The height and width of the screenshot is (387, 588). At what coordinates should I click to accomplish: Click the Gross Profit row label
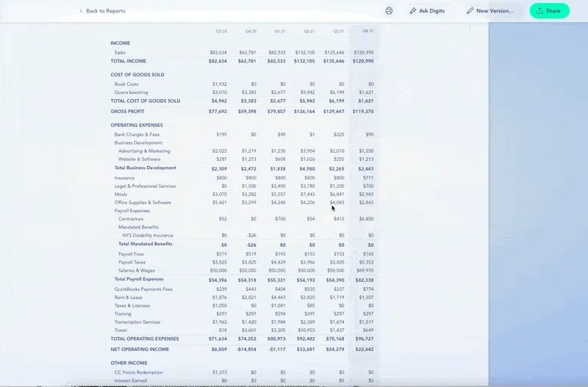127,112
